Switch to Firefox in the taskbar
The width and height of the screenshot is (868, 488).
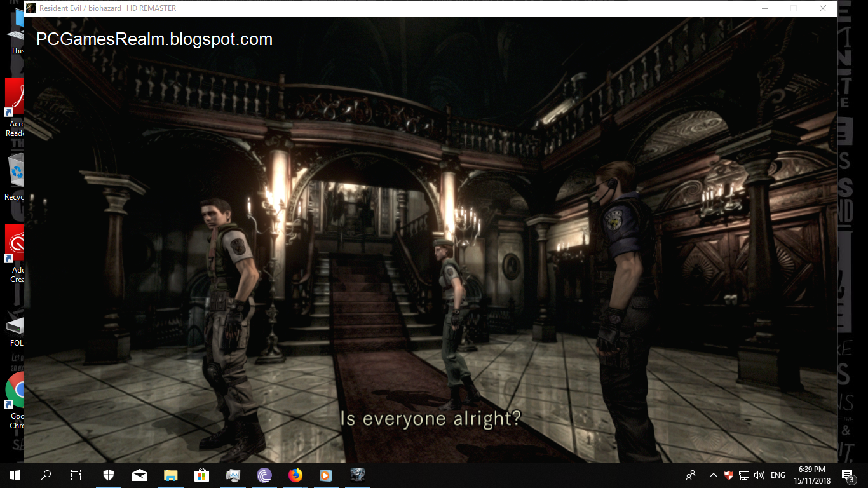pos(295,475)
